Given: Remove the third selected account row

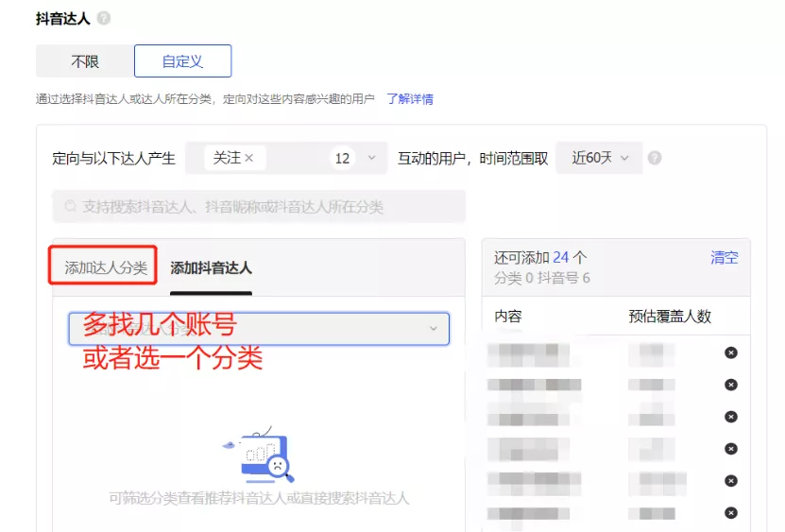Looking at the screenshot, I should tap(731, 417).
